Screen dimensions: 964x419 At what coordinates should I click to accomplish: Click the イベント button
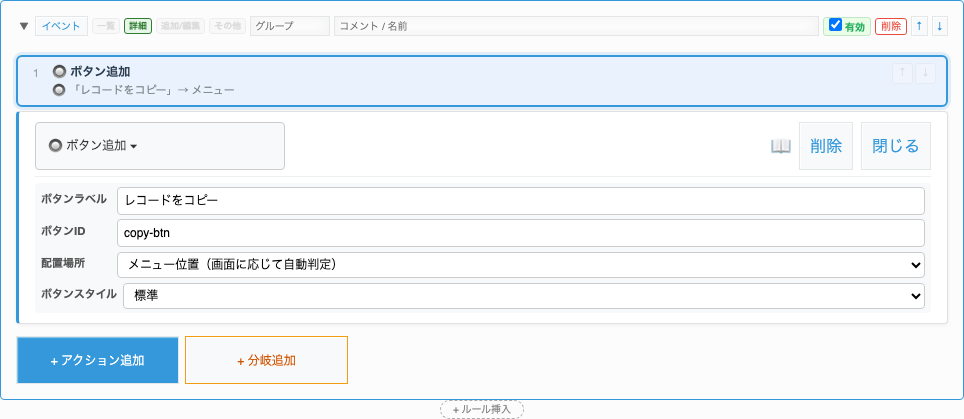[61, 26]
